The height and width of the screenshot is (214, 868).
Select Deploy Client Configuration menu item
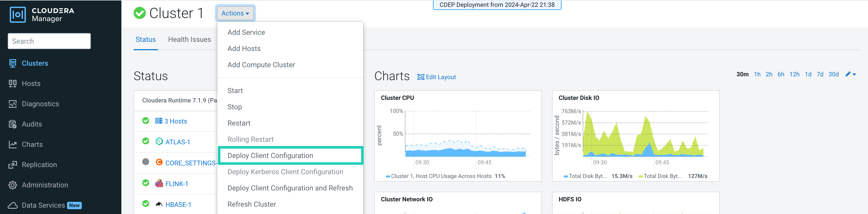pyautogui.click(x=270, y=155)
